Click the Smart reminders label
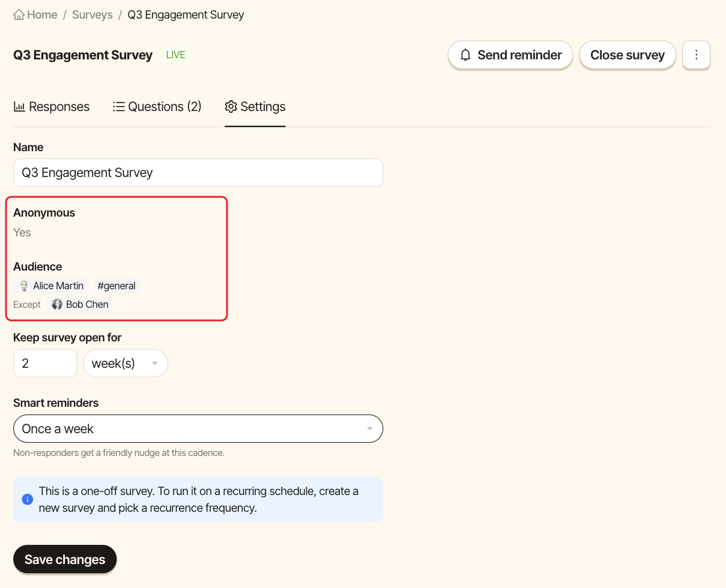This screenshot has width=726, height=588. [56, 403]
